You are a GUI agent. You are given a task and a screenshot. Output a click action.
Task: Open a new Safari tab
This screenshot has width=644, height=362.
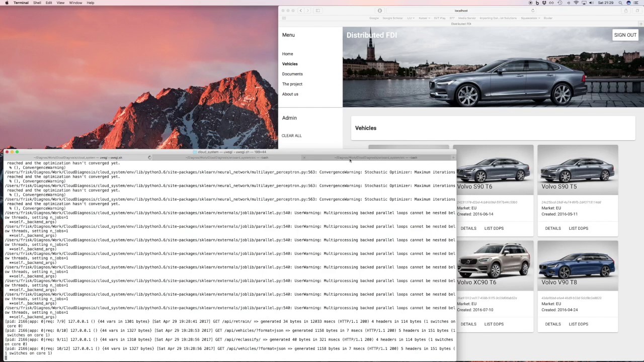point(641,24)
